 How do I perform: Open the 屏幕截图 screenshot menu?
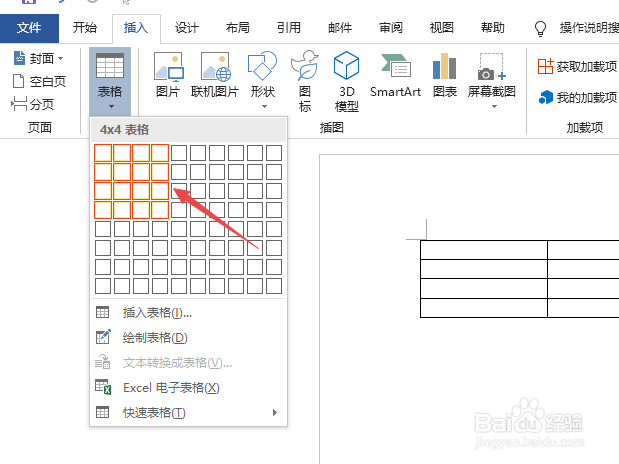tap(491, 81)
